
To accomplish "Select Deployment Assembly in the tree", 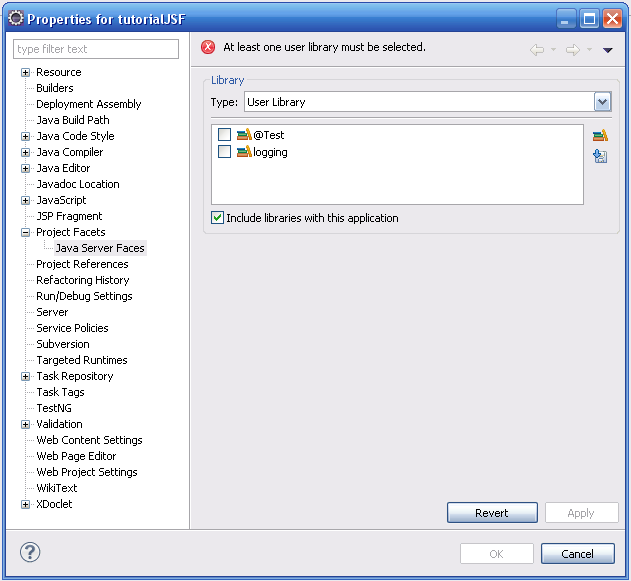I will 89,104.
